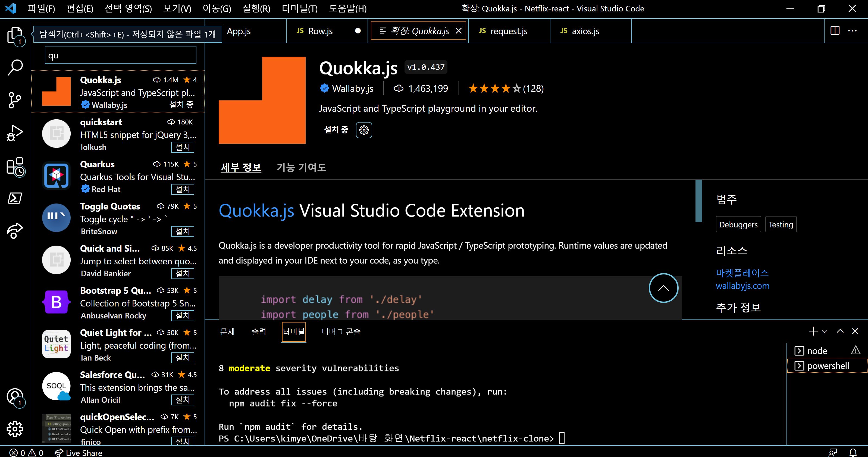Screen dimensions: 868x457
Task: Open the Source Control view
Action: point(15,100)
